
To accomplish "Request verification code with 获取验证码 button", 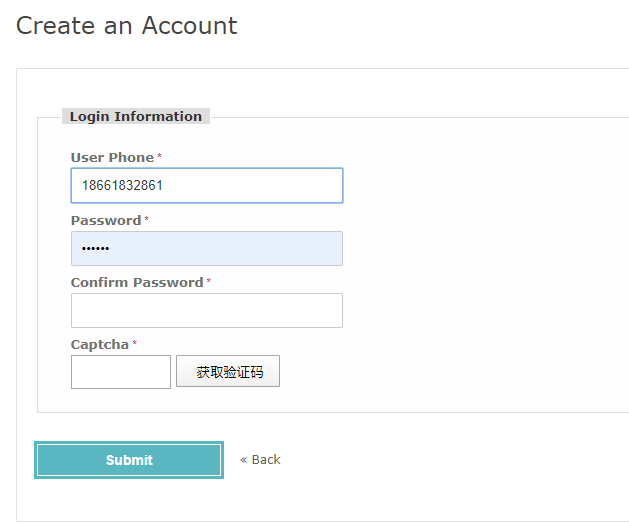I will click(x=228, y=371).
